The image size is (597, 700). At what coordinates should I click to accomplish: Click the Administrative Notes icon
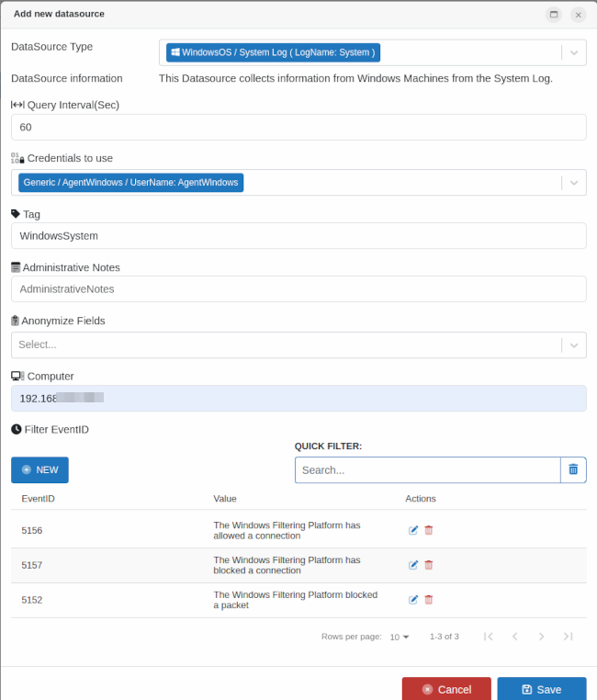click(x=16, y=267)
